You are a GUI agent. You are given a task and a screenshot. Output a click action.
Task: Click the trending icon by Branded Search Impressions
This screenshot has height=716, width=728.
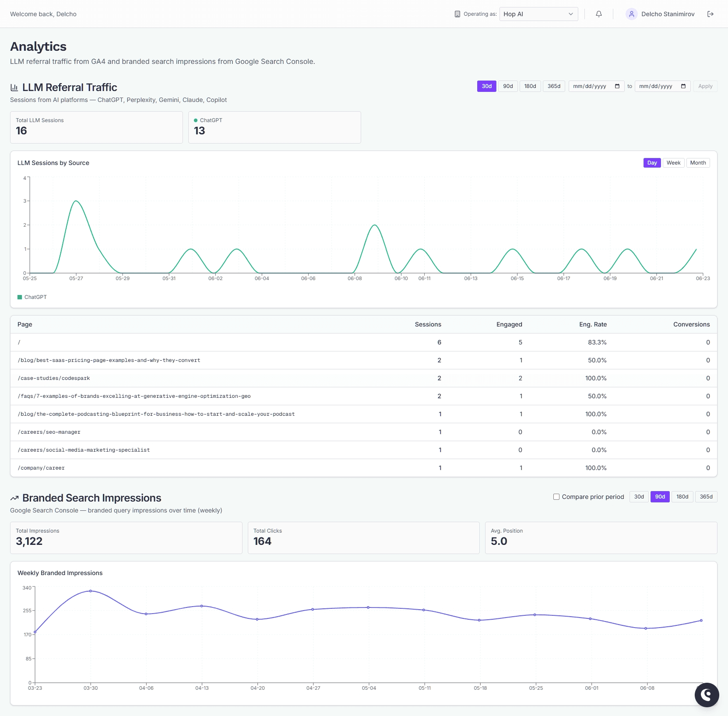14,498
